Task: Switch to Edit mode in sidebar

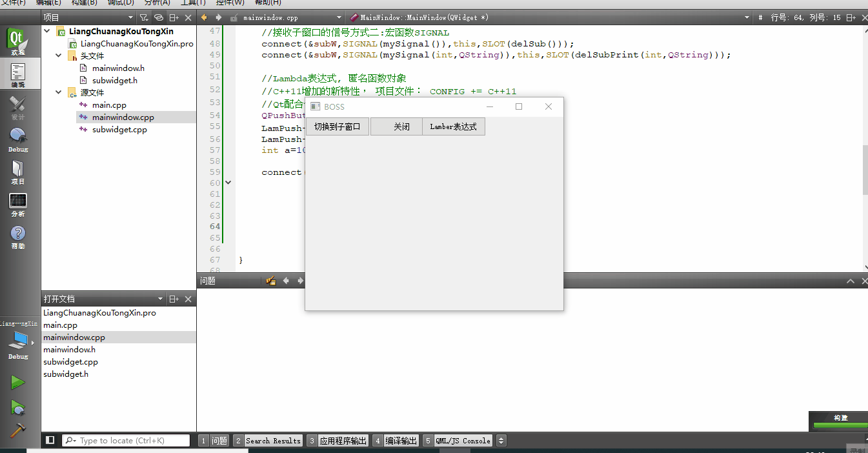Action: click(x=17, y=74)
